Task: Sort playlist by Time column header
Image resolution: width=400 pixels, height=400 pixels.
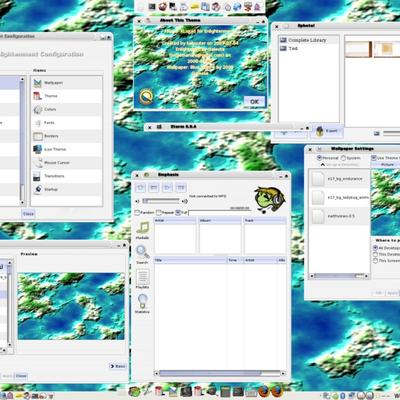Action: pyautogui.click(x=235, y=260)
